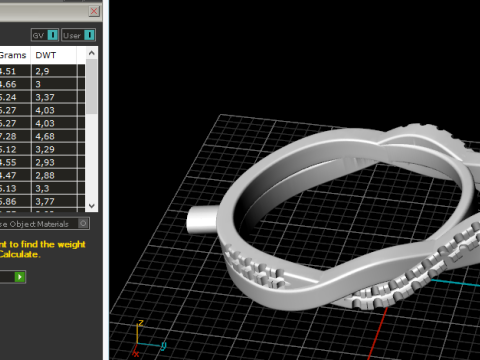
Task: Select the row with DWT 3,3
Action: click(42, 188)
